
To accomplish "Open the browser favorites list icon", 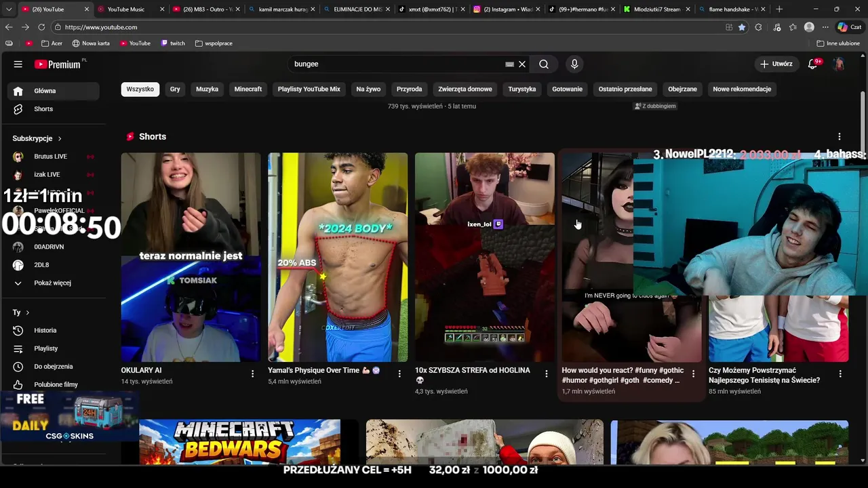I will (793, 27).
